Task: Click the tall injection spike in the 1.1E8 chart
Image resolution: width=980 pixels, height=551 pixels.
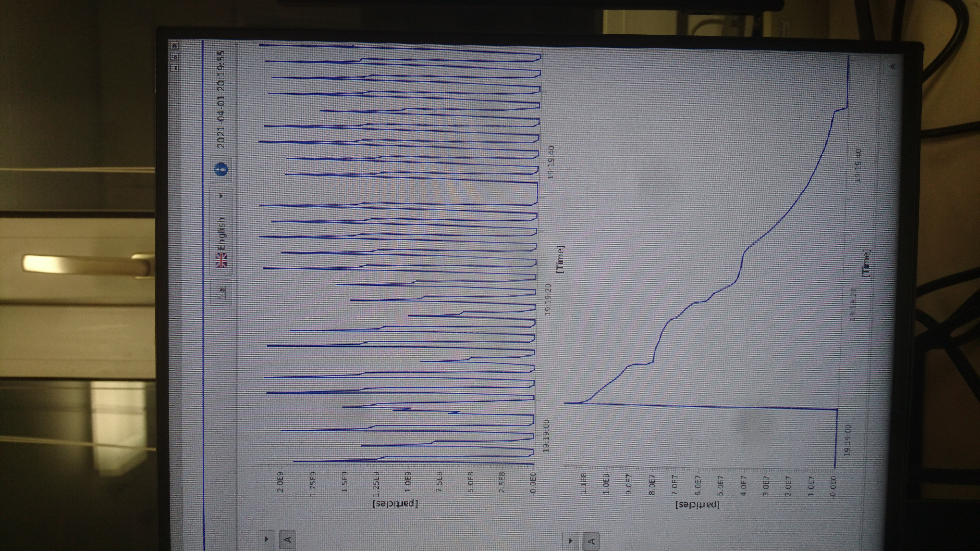Action: (700, 406)
